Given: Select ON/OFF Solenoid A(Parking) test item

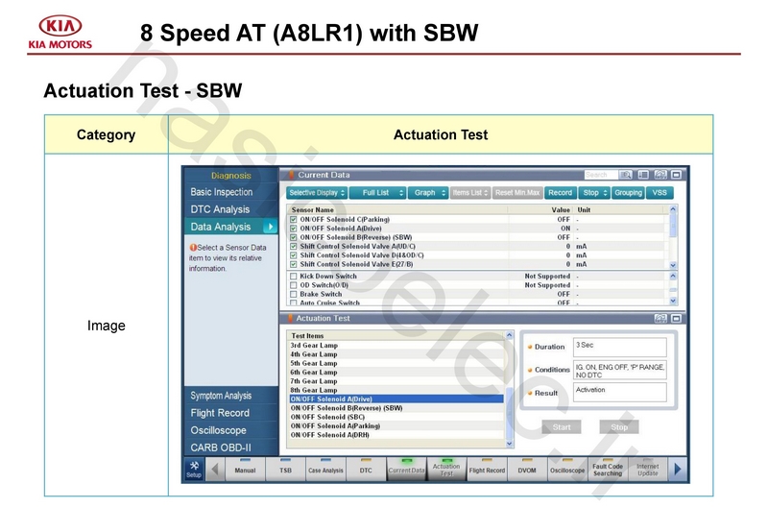Looking at the screenshot, I should [x=396, y=425].
